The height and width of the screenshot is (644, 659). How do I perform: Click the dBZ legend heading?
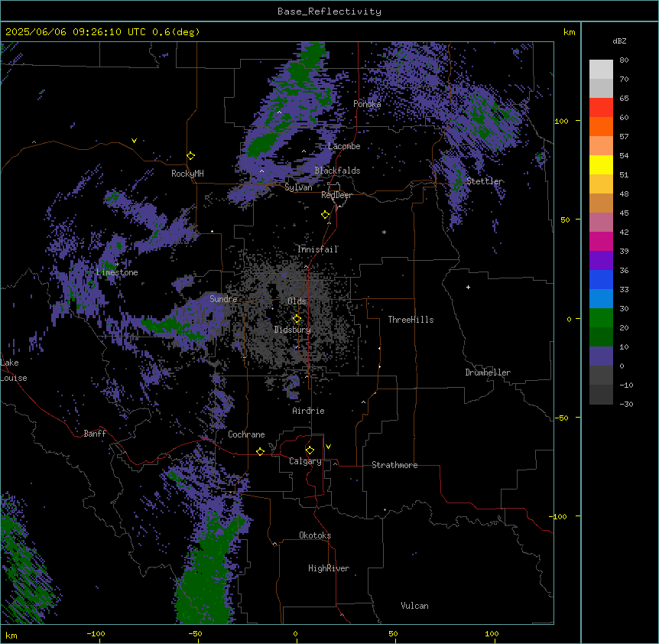pos(619,41)
